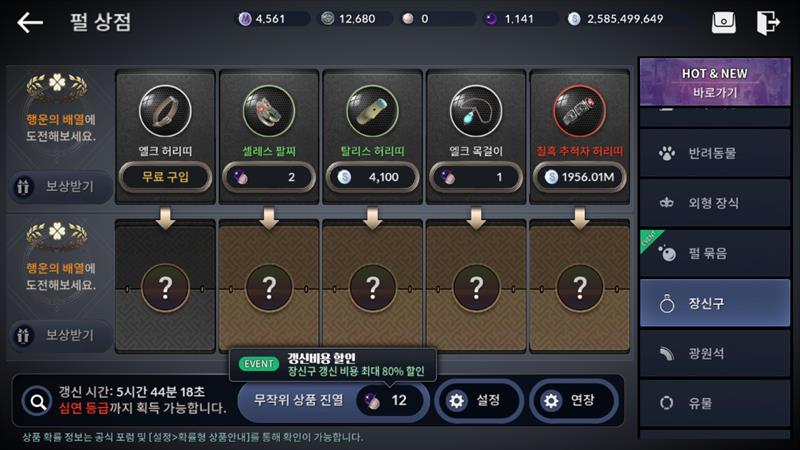Select the 엘크 목걸이 item icon

476,111
